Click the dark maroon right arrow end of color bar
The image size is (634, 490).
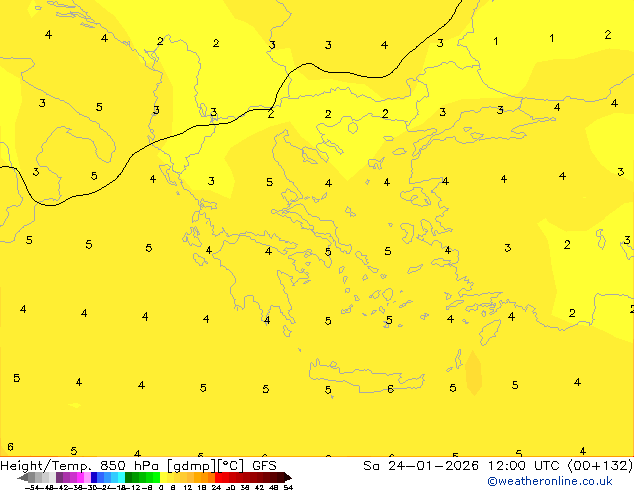click(287, 478)
